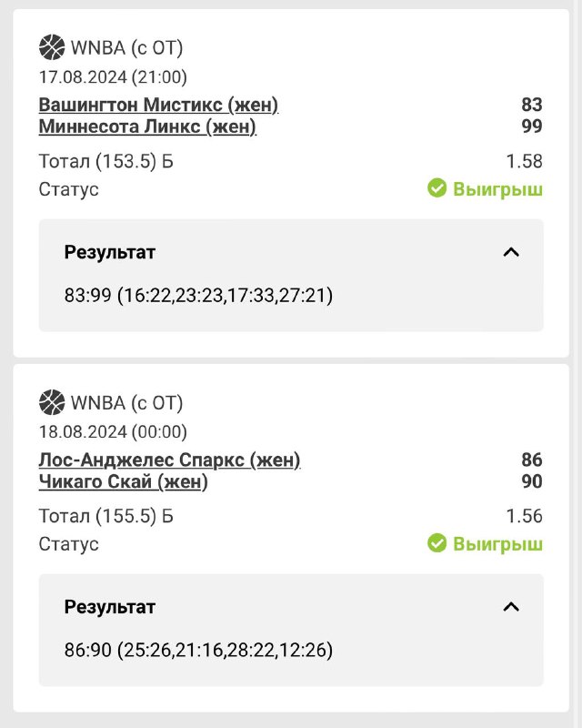Select the Тотал (153.5) Б bet line
This screenshot has width=582, height=728.
tap(105, 162)
